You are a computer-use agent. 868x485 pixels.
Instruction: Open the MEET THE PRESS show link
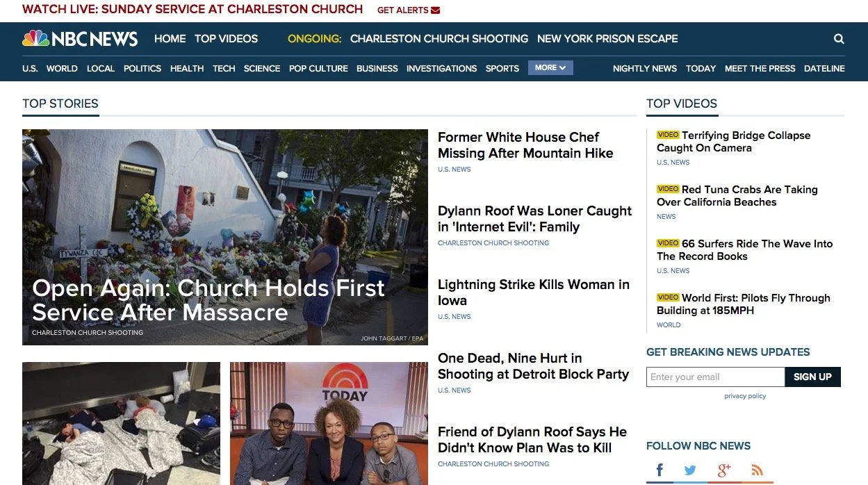click(760, 68)
